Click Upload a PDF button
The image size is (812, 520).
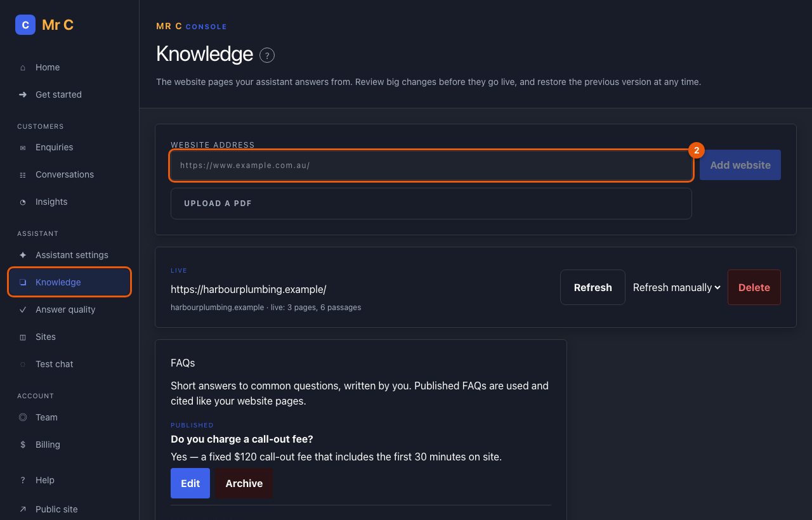coord(431,204)
